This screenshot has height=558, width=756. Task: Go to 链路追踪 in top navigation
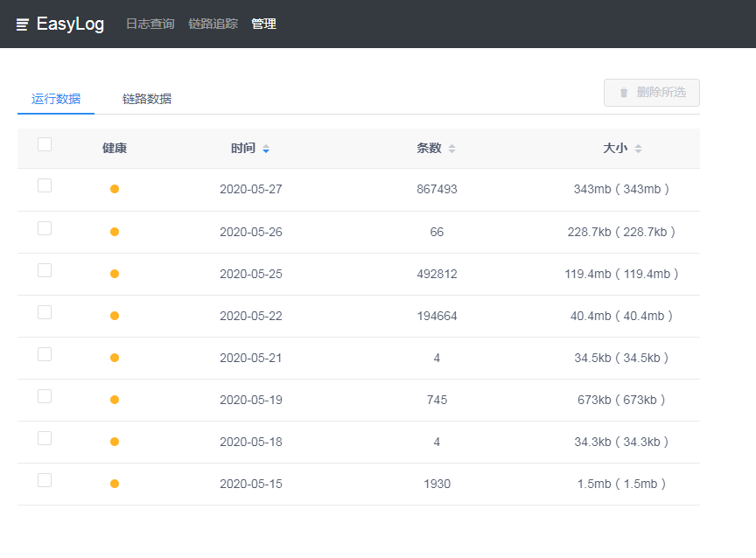coord(213,24)
